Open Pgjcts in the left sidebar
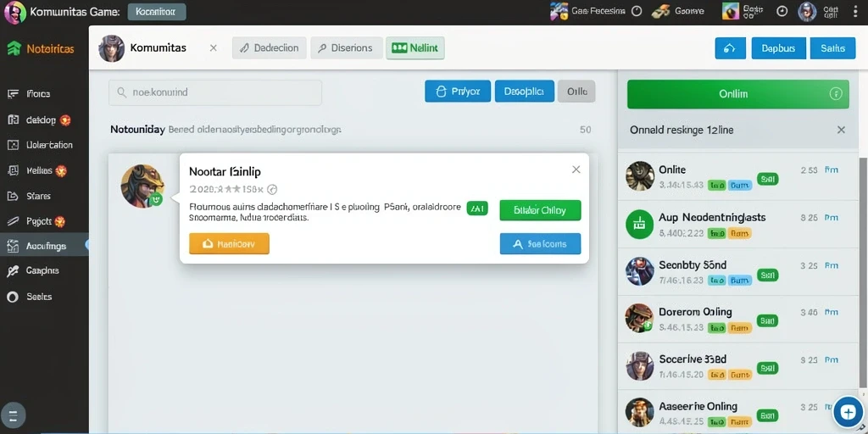The width and height of the screenshot is (868, 434). (36, 222)
